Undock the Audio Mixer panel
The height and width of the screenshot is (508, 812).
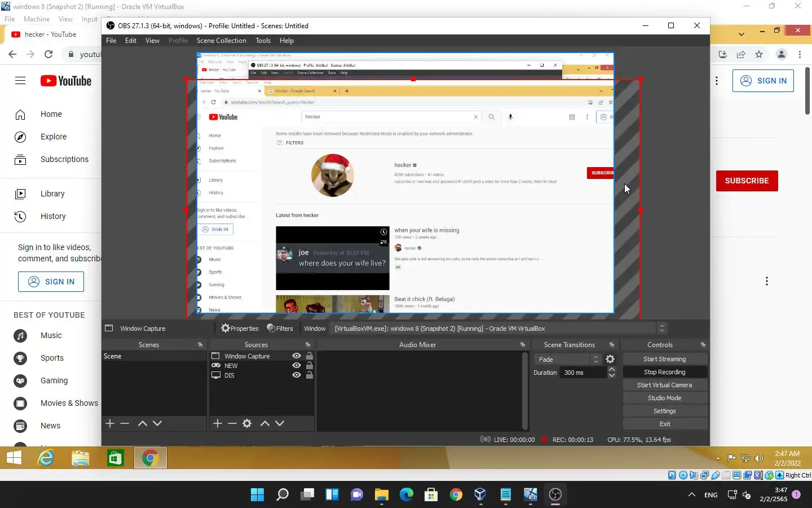tap(523, 345)
